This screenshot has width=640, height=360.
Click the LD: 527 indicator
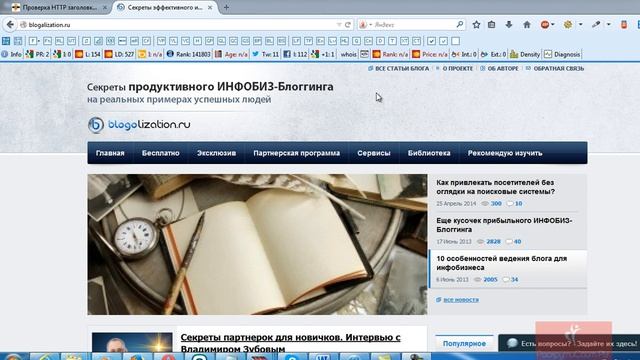[120, 54]
